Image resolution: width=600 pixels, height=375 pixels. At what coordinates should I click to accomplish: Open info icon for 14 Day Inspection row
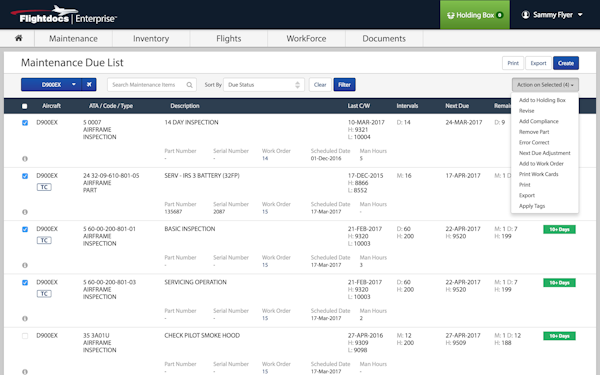coord(25,159)
